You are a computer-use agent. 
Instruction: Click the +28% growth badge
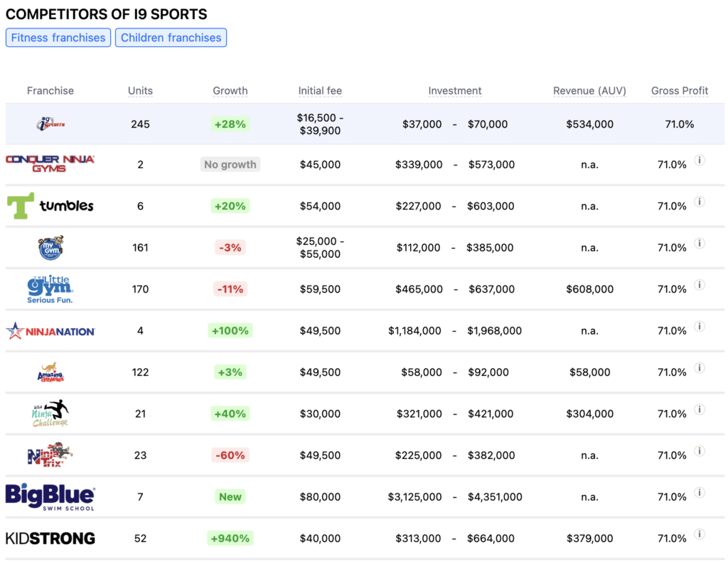pyautogui.click(x=230, y=124)
